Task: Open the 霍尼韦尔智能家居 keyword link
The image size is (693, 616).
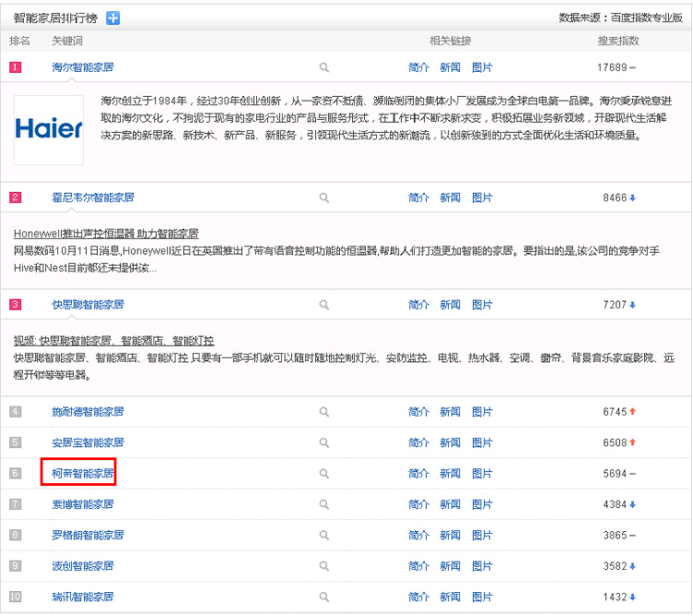Action: click(x=92, y=197)
